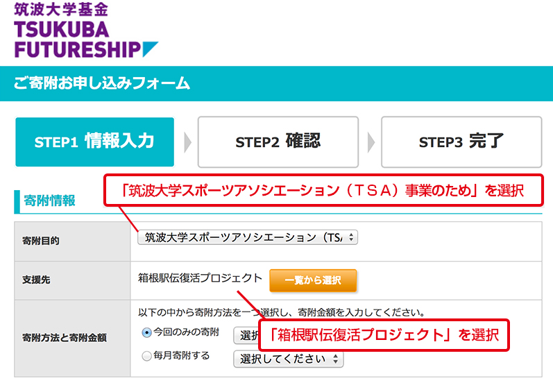Click the red TSA selection callout
This screenshot has height=392, width=553.
tap(323, 190)
